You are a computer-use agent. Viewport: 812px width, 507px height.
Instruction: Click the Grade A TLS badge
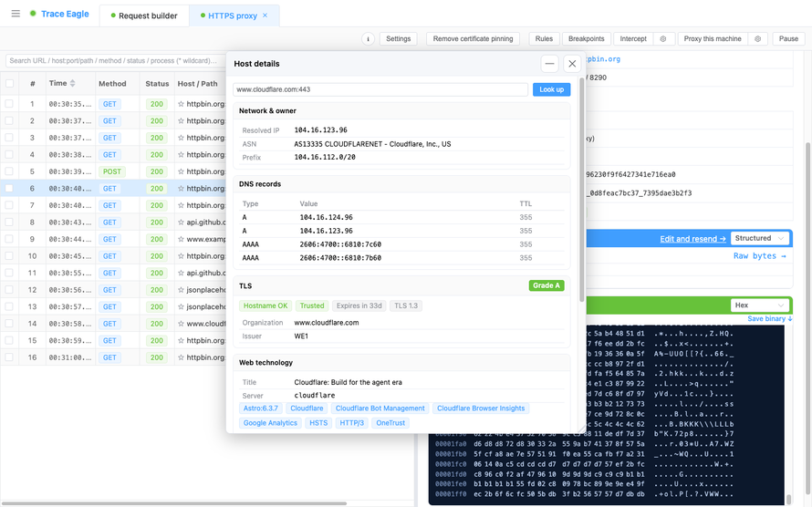click(x=547, y=285)
